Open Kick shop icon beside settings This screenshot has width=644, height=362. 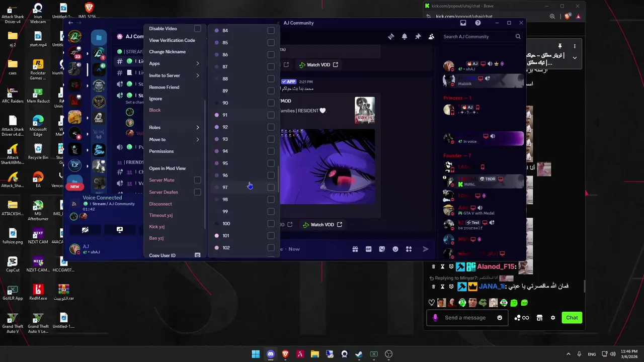coord(539,318)
